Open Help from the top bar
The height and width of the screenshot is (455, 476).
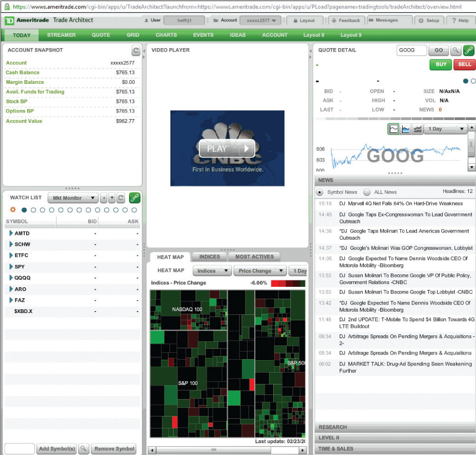[460, 20]
